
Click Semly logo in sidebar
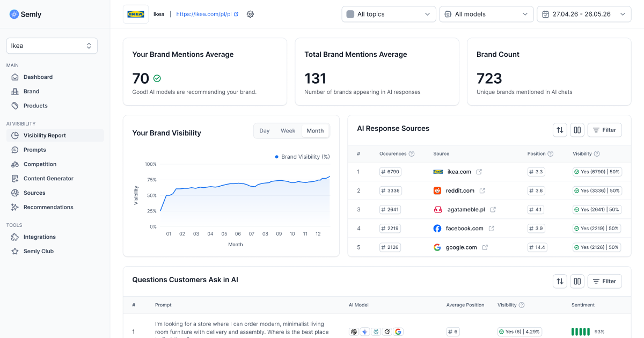[25, 14]
